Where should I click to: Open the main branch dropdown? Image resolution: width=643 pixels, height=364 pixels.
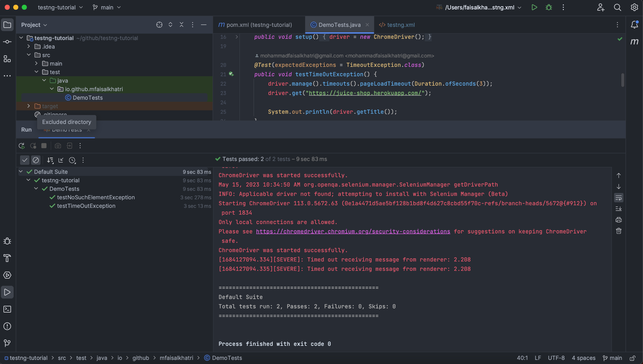[x=107, y=7]
